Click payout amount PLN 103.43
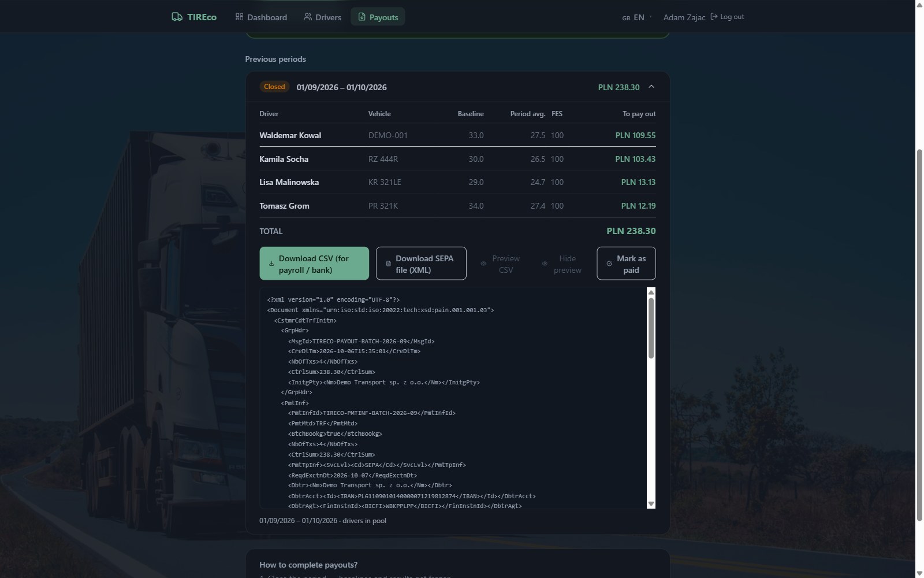Screen dimensions: 924x578 click(635, 159)
